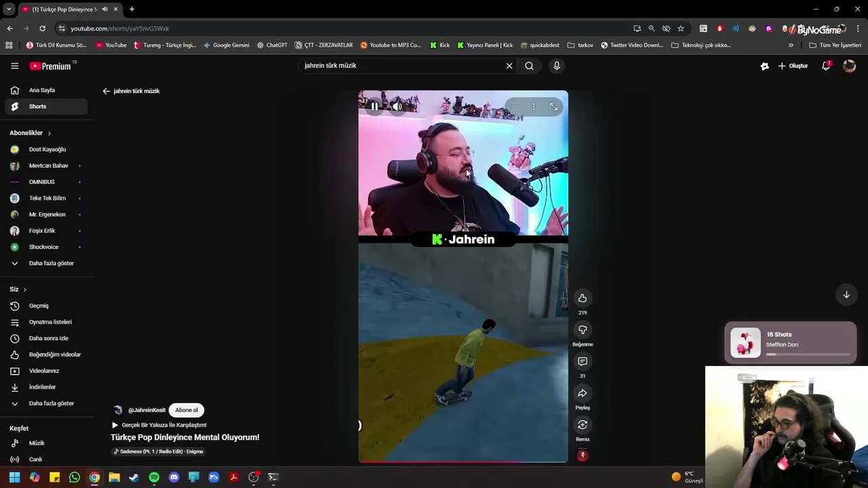The width and height of the screenshot is (868, 488).
Task: Open the @JahreinKesit channel link
Action: click(146, 410)
